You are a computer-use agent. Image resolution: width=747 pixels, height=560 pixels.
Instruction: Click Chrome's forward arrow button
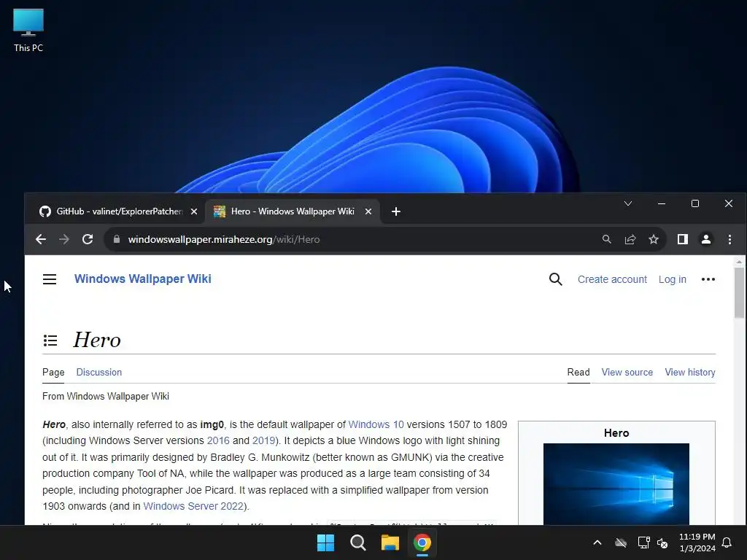point(64,239)
